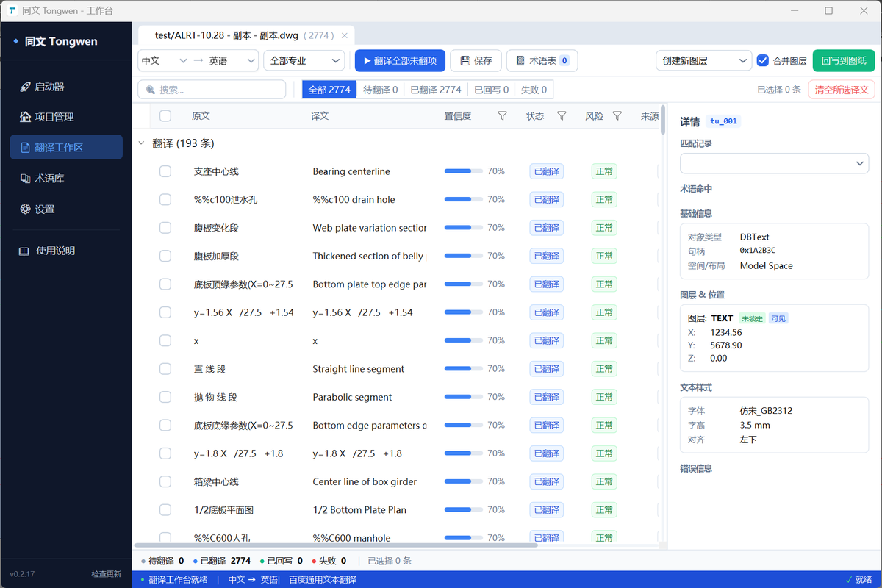This screenshot has height=588, width=882.
Task: Click the translation text 'Bearing centerline'
Action: pos(351,171)
